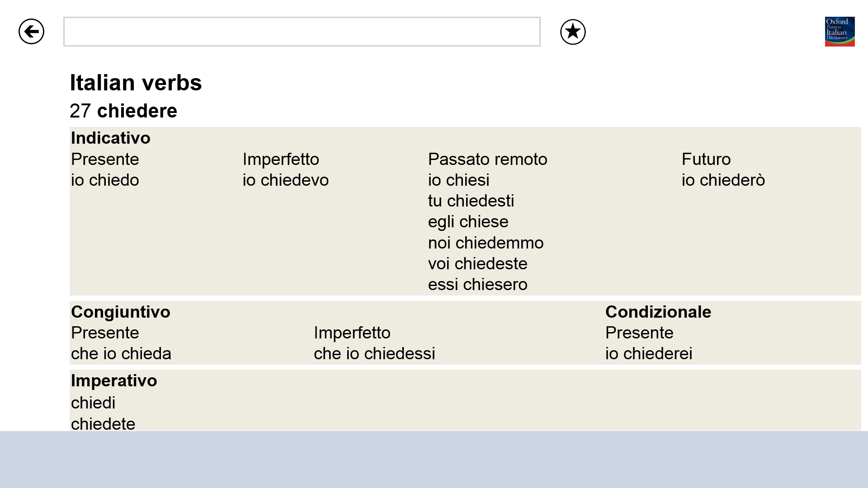The image size is (868, 488).
Task: Click the Passato remoto column label
Action: click(x=487, y=159)
